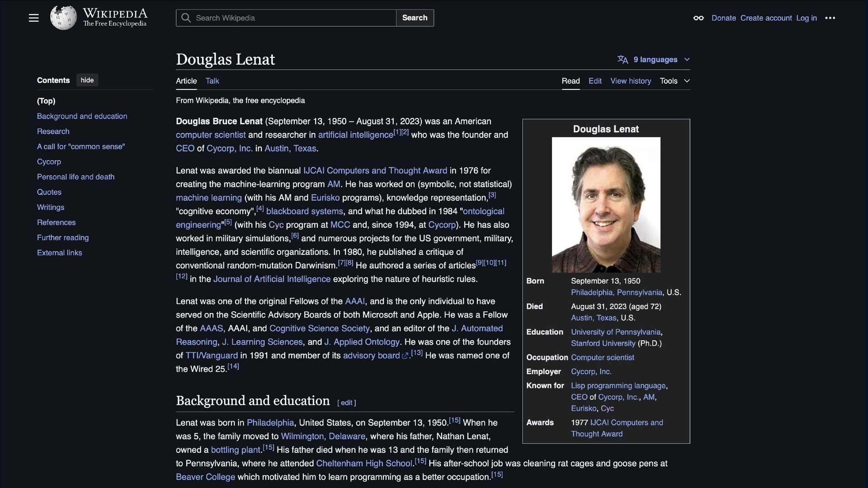Click citation reference [13]

pyautogui.click(x=417, y=353)
